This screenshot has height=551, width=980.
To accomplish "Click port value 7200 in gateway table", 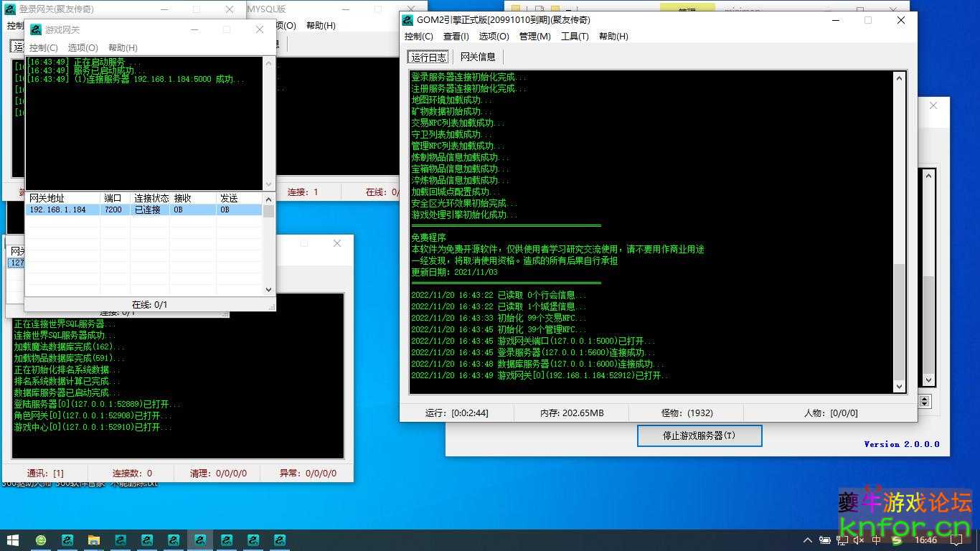I will [113, 210].
